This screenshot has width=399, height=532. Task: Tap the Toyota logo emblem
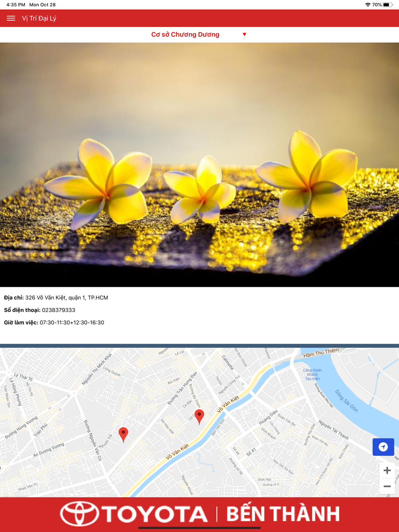[80, 514]
